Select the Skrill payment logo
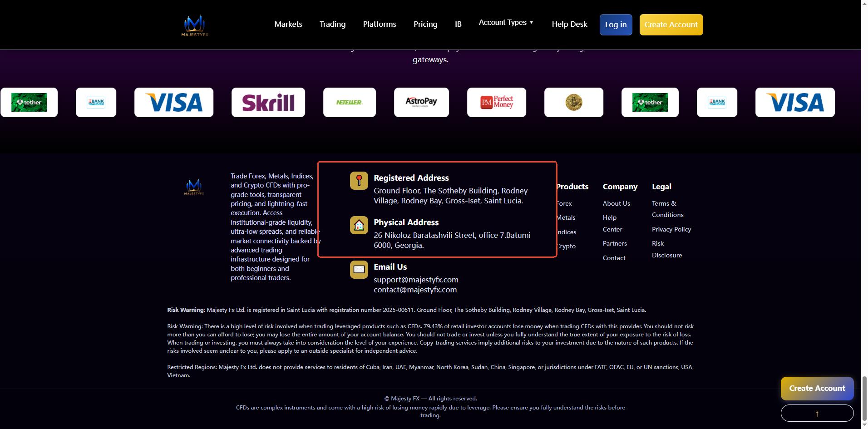This screenshot has height=429, width=868. (x=268, y=102)
